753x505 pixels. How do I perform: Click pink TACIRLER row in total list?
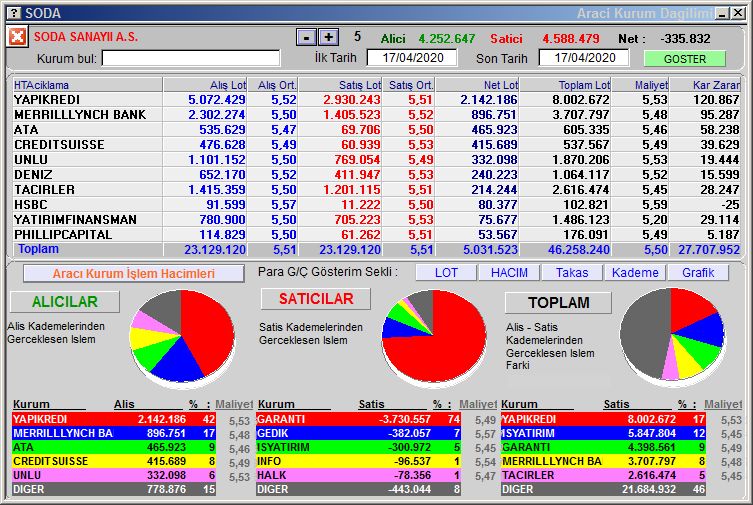pos(603,475)
